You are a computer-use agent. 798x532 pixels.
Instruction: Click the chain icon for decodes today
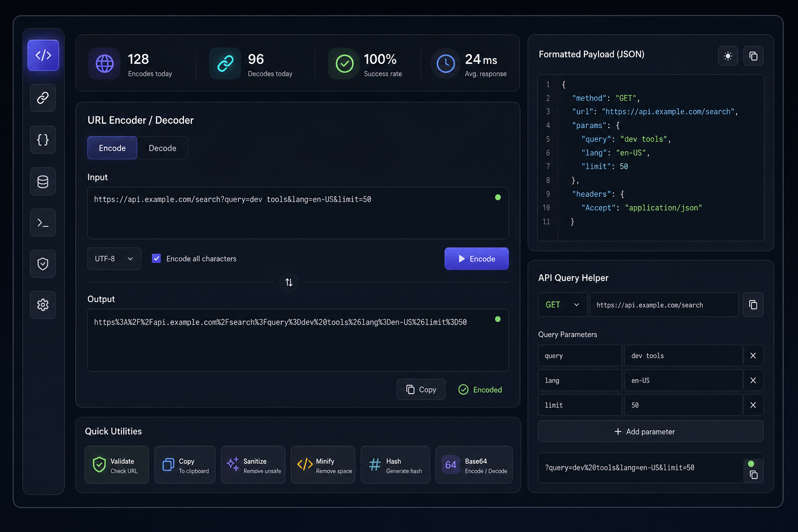click(225, 64)
